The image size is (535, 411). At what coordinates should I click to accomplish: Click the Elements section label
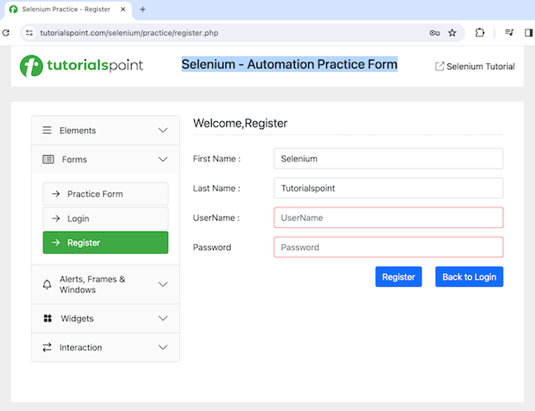[x=78, y=130]
